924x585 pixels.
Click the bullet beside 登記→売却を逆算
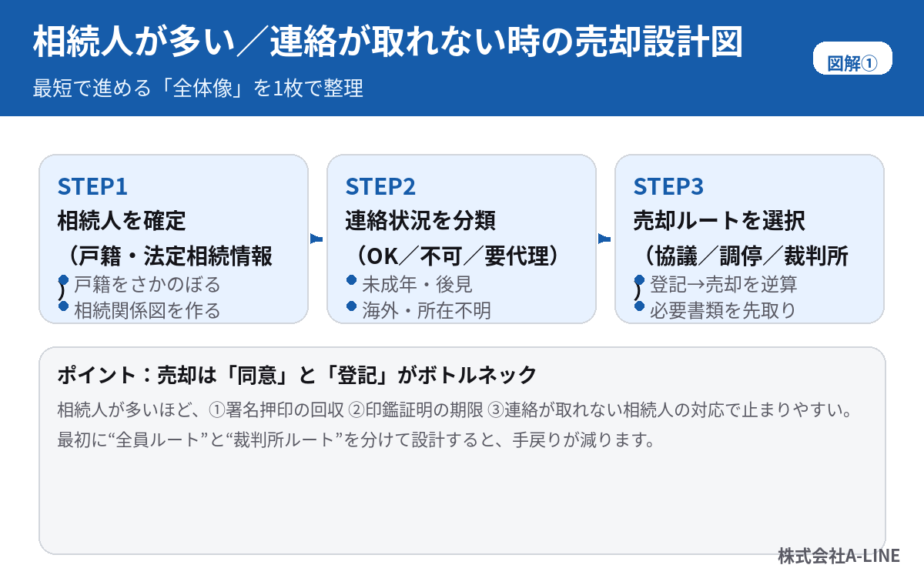pos(639,280)
